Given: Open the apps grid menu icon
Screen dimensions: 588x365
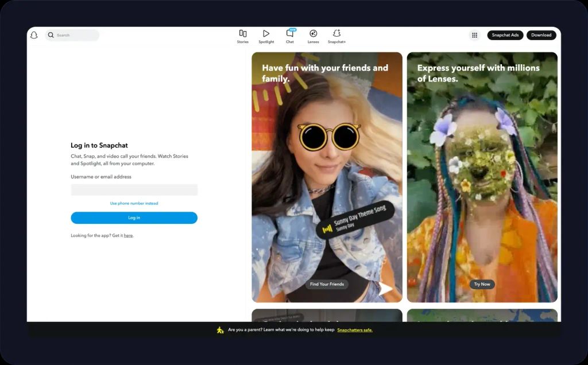Looking at the screenshot, I should [474, 35].
